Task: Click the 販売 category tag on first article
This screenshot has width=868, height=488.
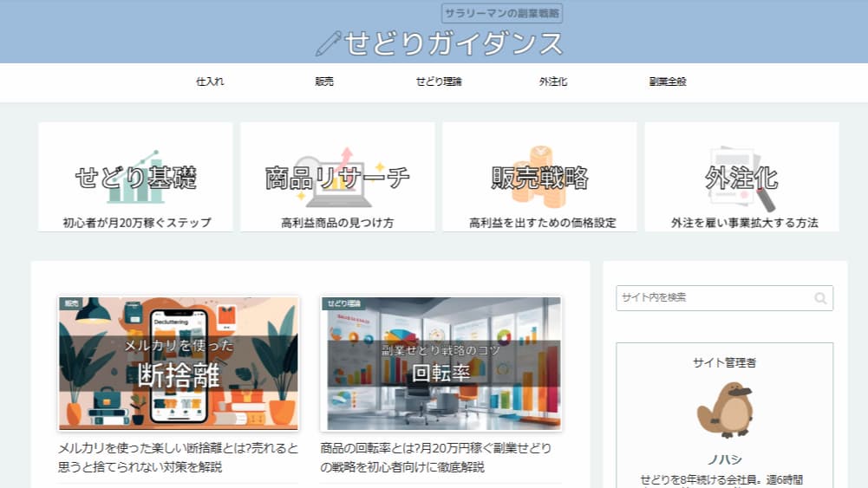Action: pos(70,304)
